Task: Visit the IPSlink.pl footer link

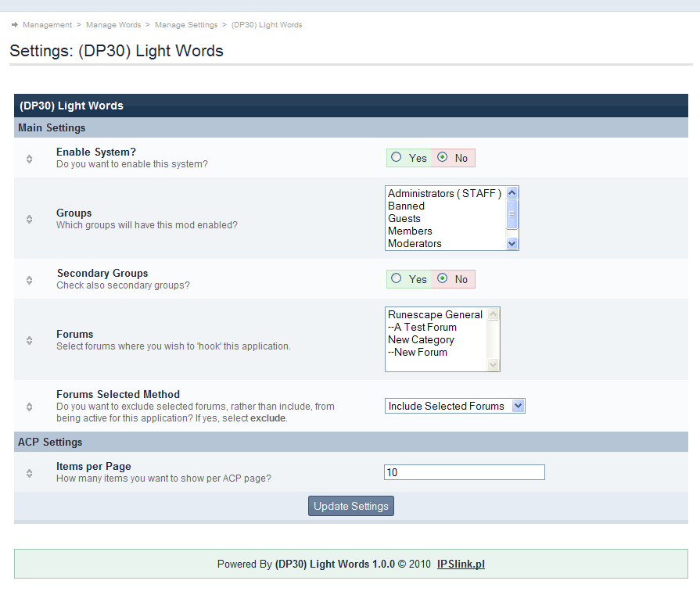Action: point(461,564)
